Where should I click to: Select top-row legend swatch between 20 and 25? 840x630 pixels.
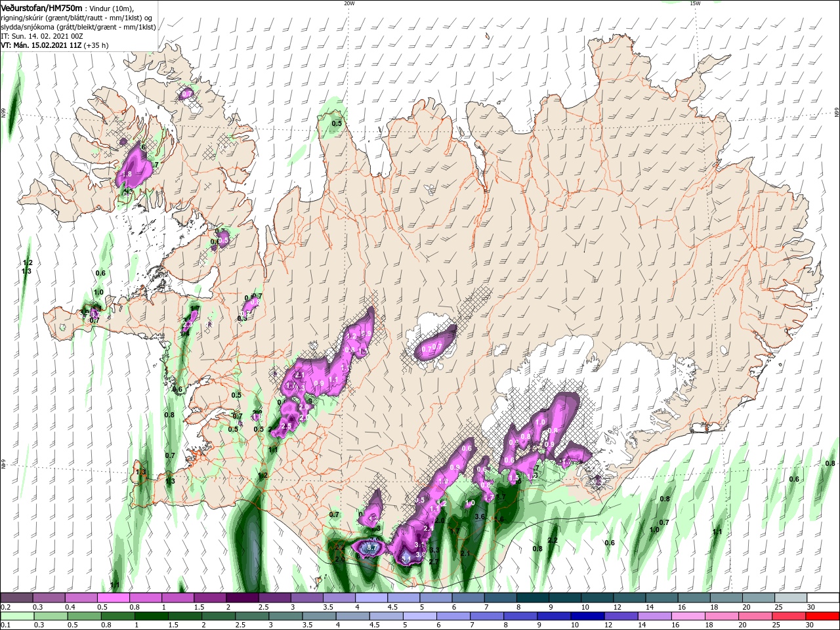[759, 598]
